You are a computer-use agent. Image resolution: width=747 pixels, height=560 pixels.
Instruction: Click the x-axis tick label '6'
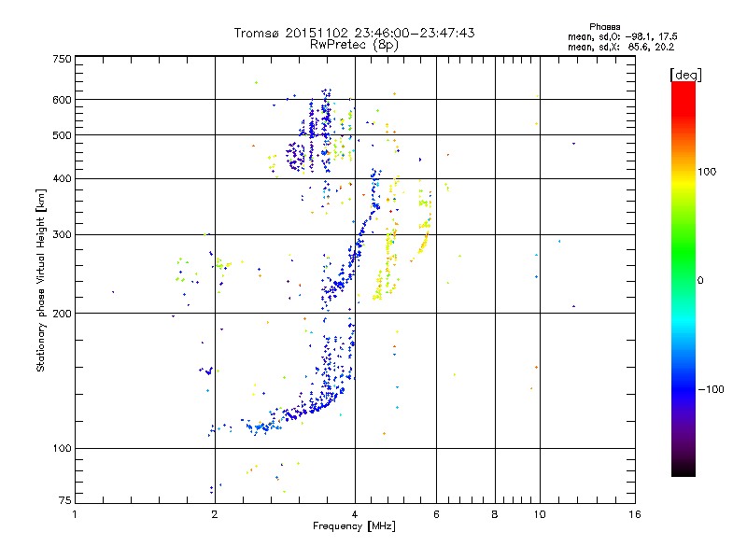tap(436, 514)
